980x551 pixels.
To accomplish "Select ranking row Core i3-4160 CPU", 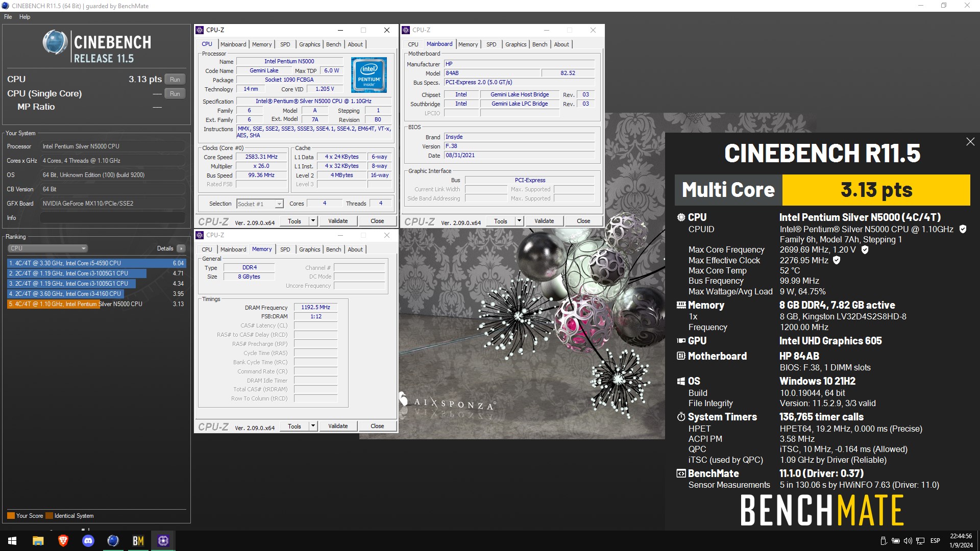I will pyautogui.click(x=96, y=294).
